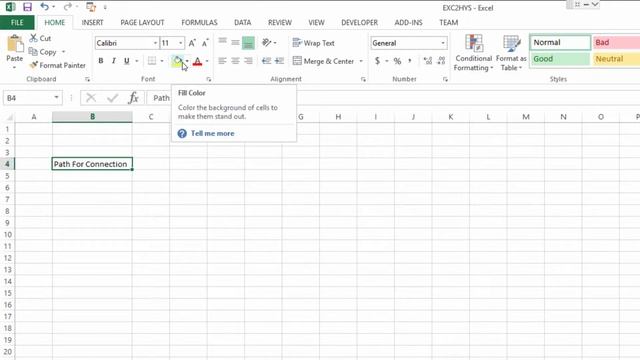Change text orientation

tap(267, 42)
